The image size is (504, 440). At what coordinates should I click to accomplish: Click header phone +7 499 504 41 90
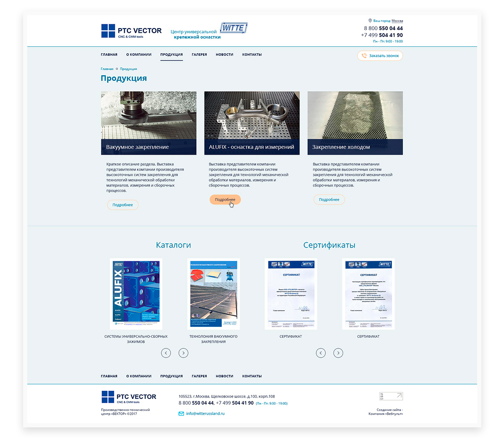pos(382,35)
